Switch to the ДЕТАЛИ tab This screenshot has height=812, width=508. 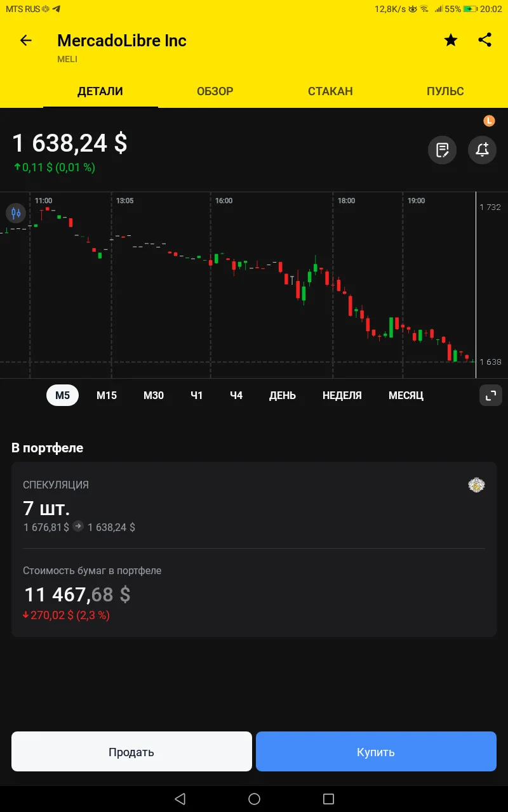pyautogui.click(x=100, y=91)
